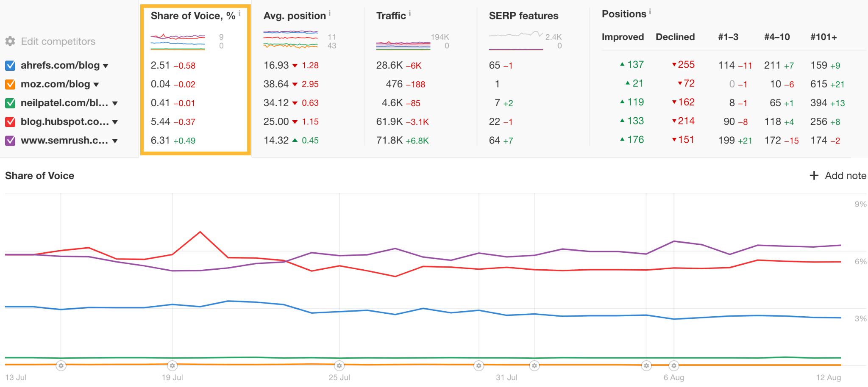Image resolution: width=868 pixels, height=387 pixels.
Task: Click the Edit competitors label
Action: [58, 41]
